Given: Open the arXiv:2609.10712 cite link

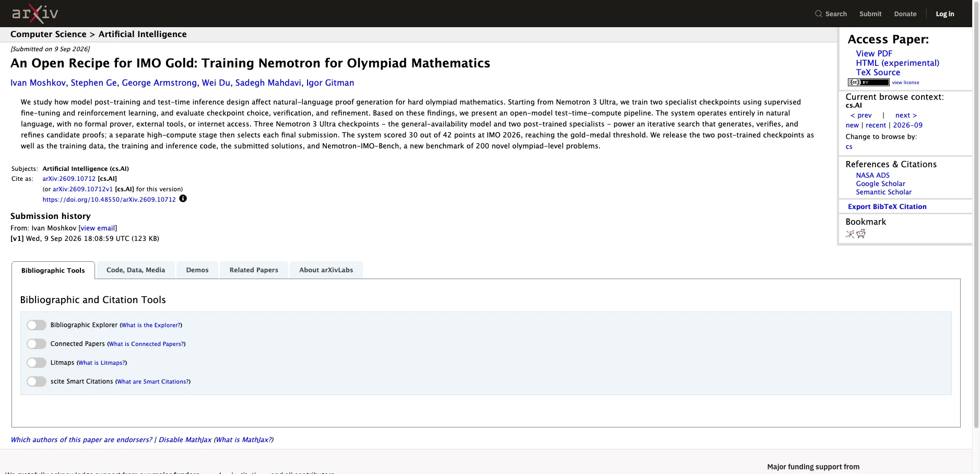Looking at the screenshot, I should [x=69, y=179].
